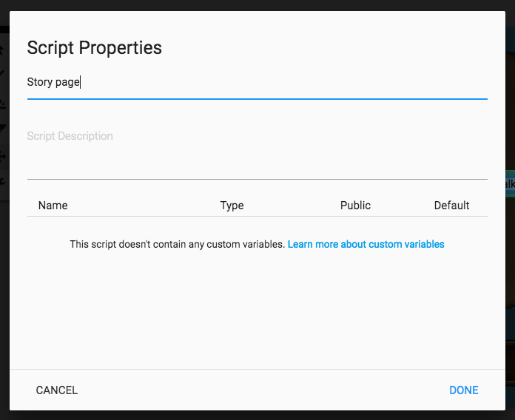The image size is (515, 420).
Task: Select the pencil tool icon behind dialog
Action: [3, 72]
